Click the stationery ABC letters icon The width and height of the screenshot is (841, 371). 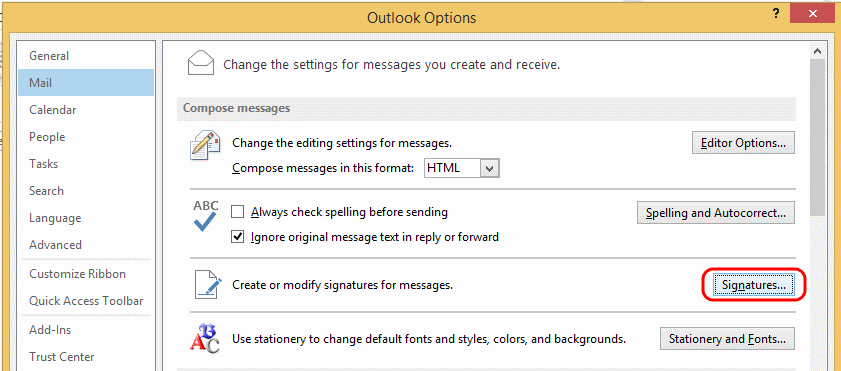(205, 338)
